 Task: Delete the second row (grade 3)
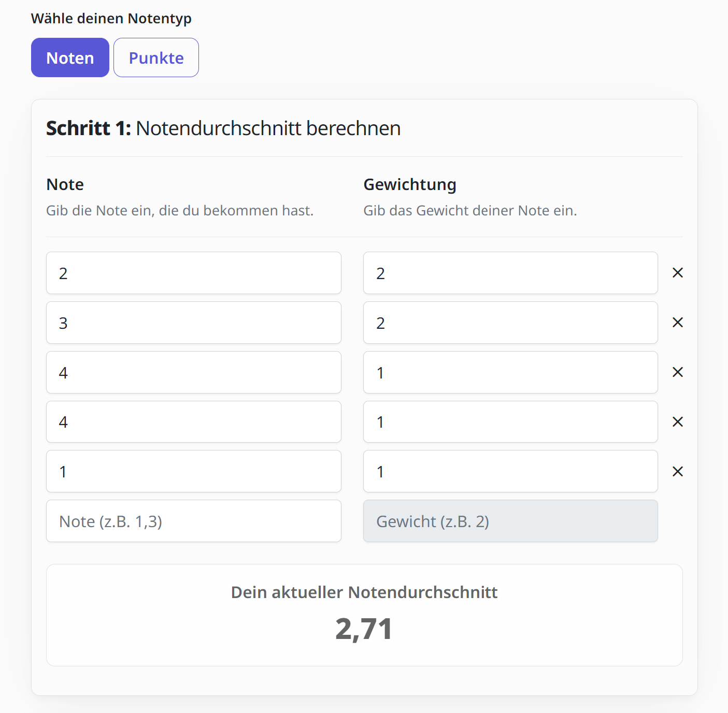pyautogui.click(x=677, y=323)
